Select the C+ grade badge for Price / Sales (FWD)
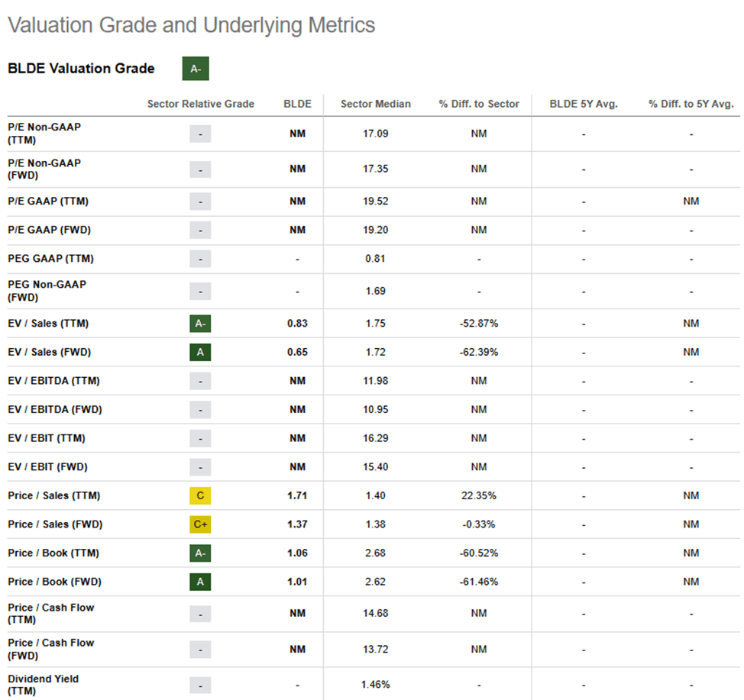 pos(200,524)
